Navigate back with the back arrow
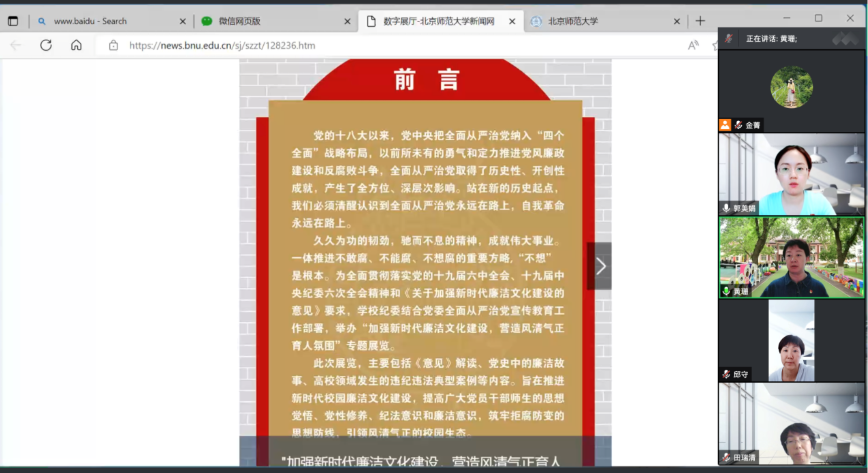Screen dimensions: 868x473 [16, 45]
